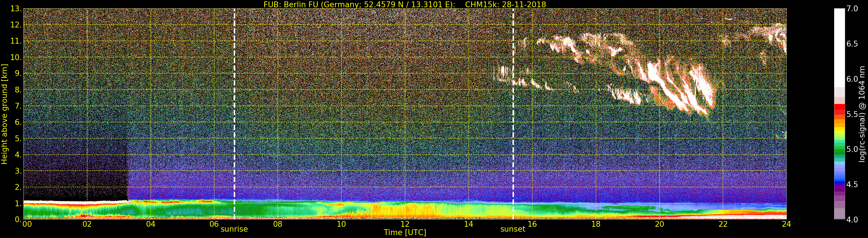Click the '3.' height axis tick label
This screenshot has height=238, width=868.
[18, 171]
